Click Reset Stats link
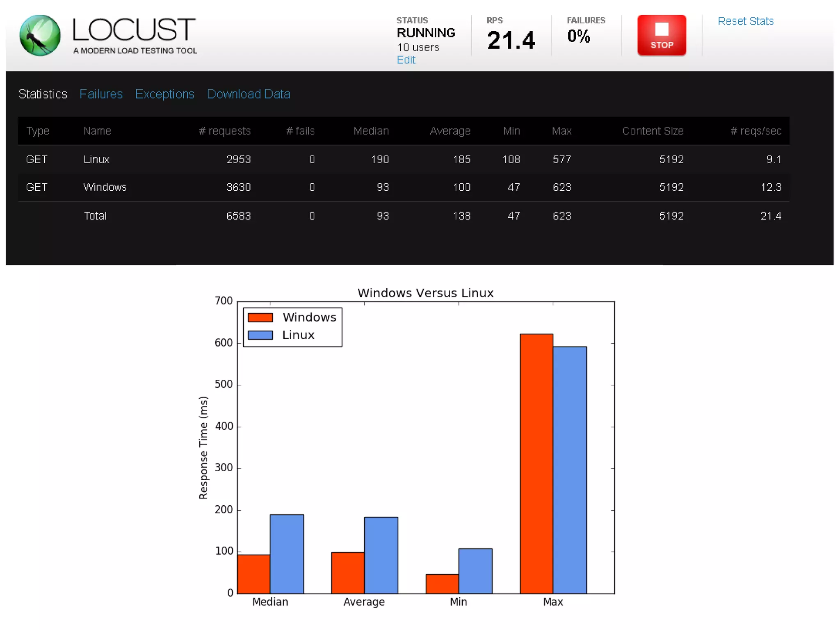This screenshot has width=840, height=630. pyautogui.click(x=745, y=21)
